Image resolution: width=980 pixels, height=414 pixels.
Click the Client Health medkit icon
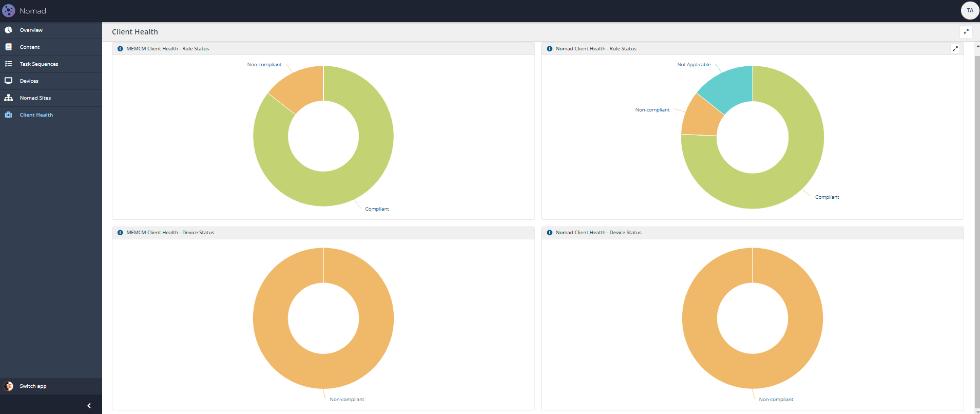tap(8, 115)
